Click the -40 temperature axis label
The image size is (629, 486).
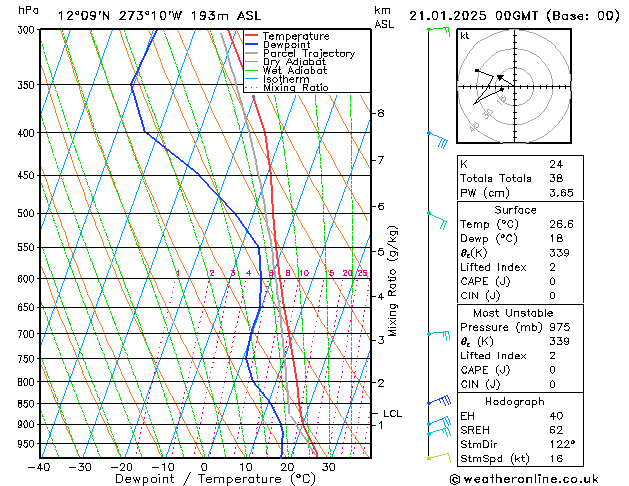(39, 467)
